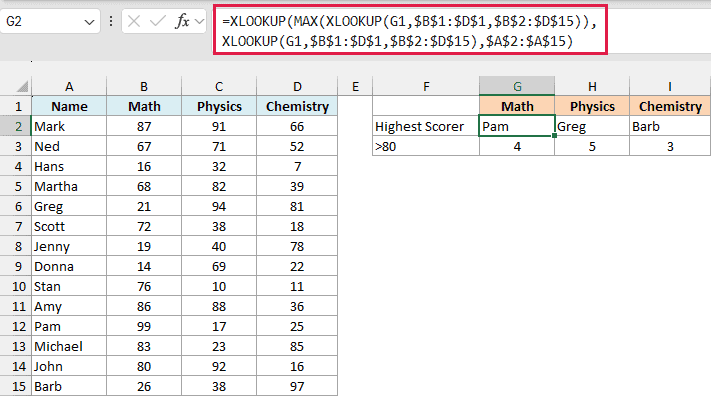
Task: Select column H header
Action: 592,86
